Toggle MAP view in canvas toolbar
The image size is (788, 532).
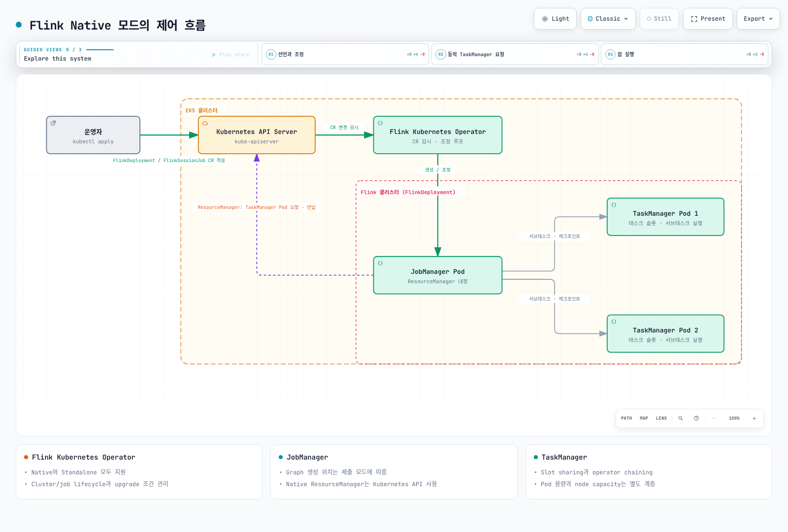point(644,418)
